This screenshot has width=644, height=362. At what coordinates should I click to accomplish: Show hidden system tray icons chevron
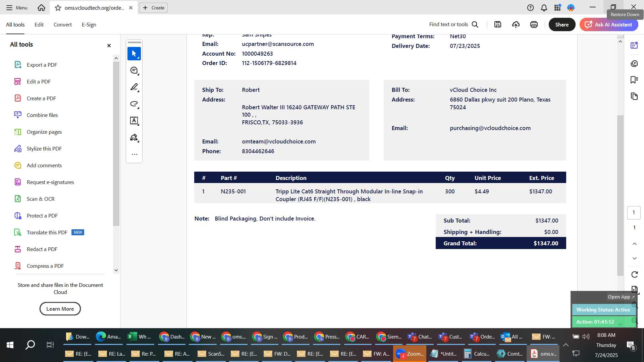tap(566, 345)
